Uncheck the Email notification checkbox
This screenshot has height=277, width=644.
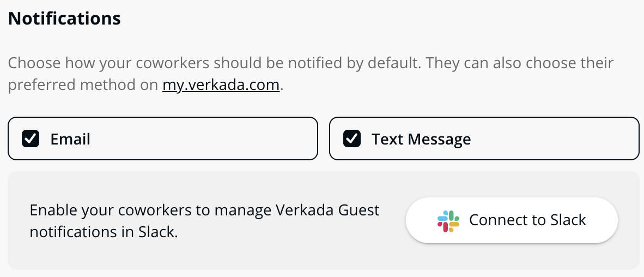[x=31, y=139]
